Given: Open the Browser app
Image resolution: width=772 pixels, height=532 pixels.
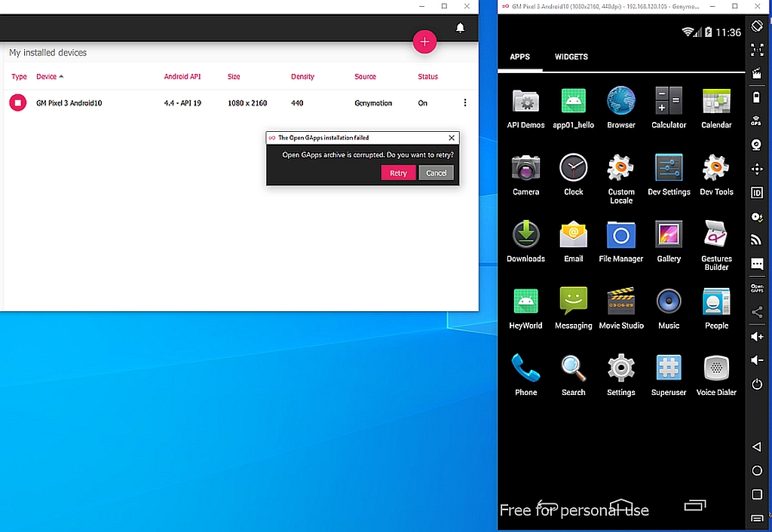Looking at the screenshot, I should click(x=621, y=108).
